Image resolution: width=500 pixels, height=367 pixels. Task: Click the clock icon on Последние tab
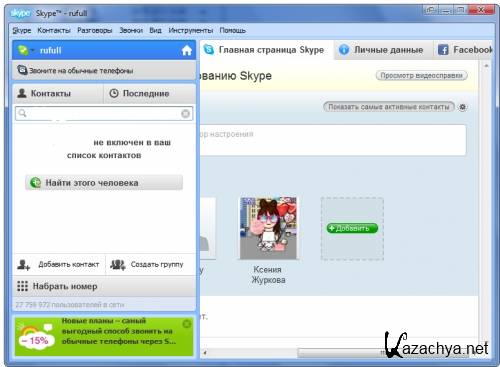pyautogui.click(x=114, y=93)
